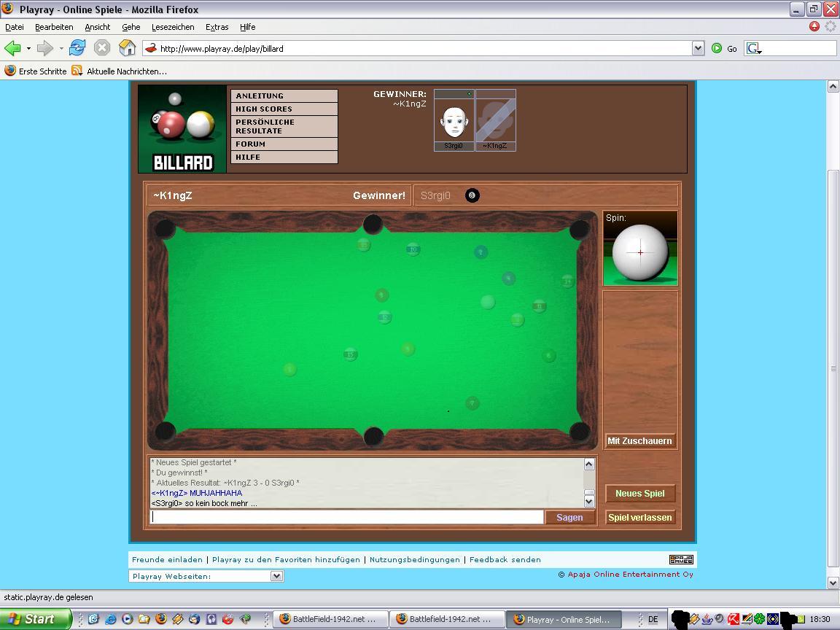Click the Google search engine icon
This screenshot has height=630, width=840.
coord(754,48)
